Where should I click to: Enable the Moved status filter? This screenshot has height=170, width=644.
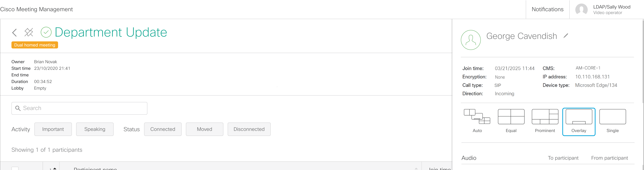pos(205,129)
